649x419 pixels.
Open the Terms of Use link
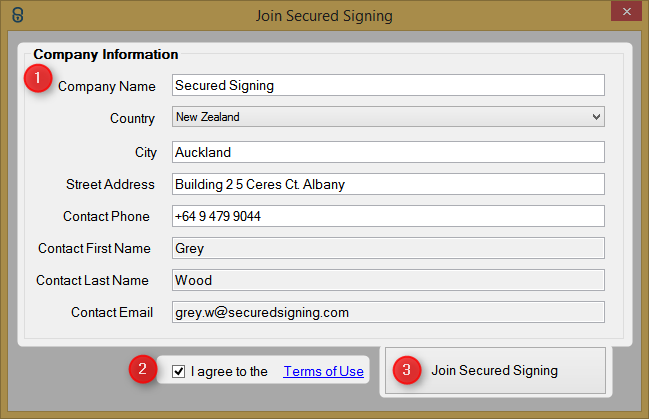pos(323,371)
